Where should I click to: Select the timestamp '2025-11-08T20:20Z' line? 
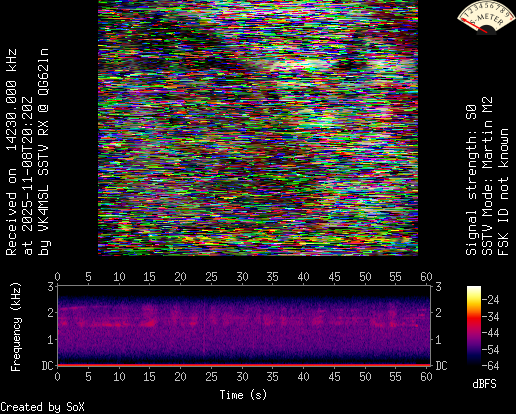27,176
